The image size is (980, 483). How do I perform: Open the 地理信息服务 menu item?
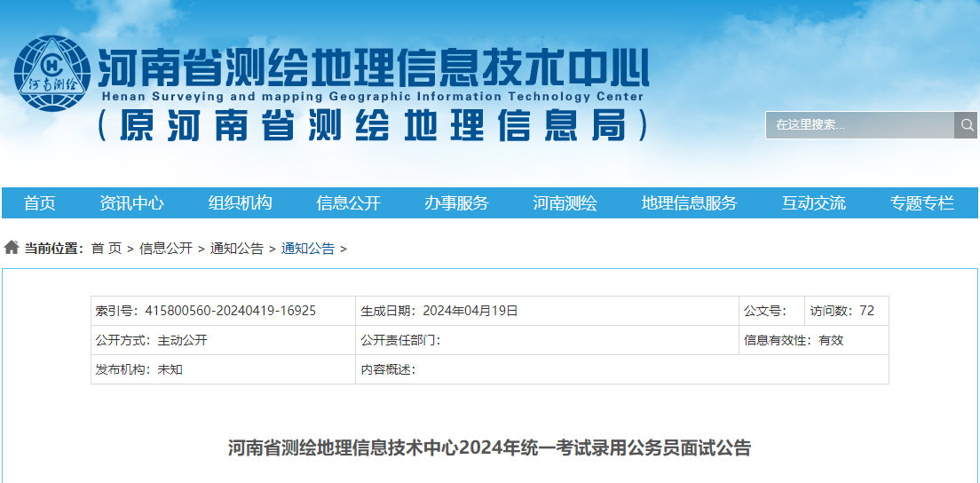690,203
